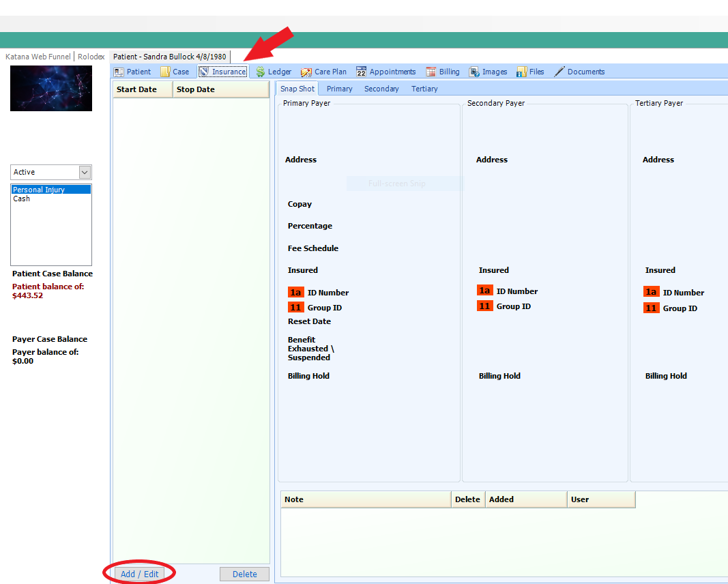Click the Delete button
The height and width of the screenshot is (584, 728).
244,574
